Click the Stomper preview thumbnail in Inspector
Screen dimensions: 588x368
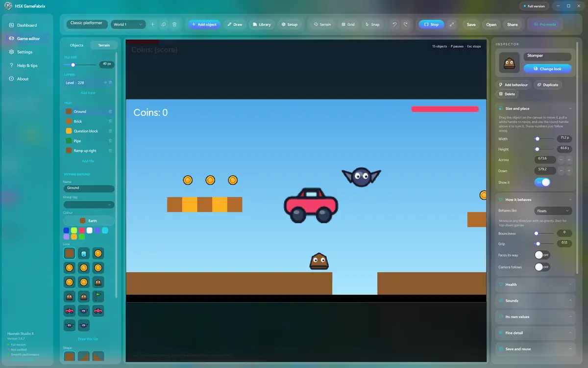click(510, 63)
